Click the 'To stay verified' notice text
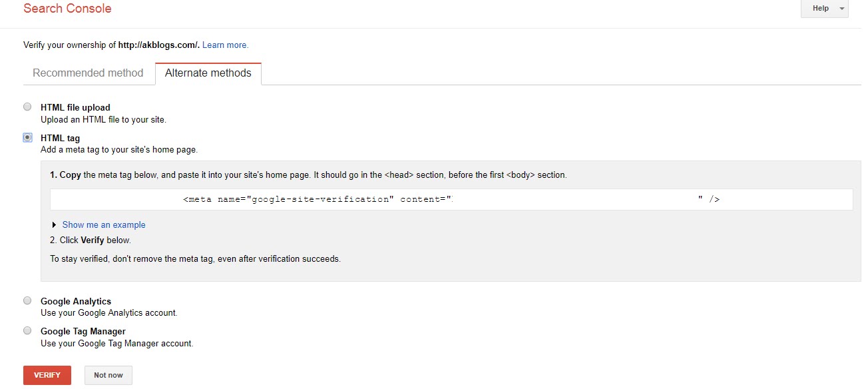The height and width of the screenshot is (389, 868). 195,258
